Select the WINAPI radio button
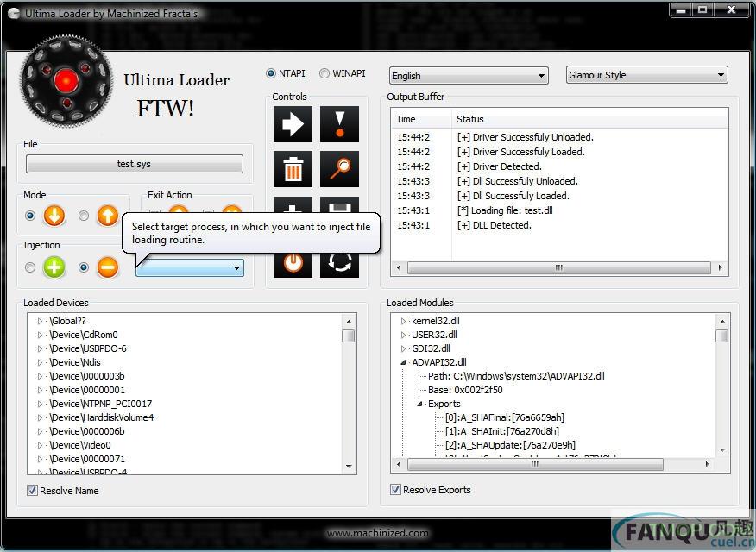The width and height of the screenshot is (756, 552). [324, 73]
